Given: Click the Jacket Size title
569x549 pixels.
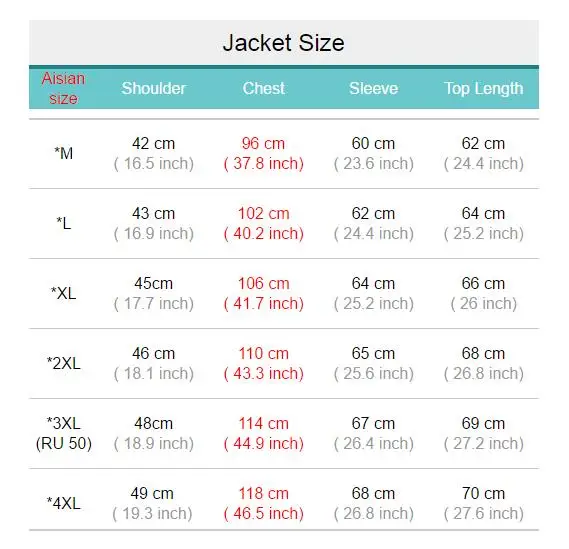Looking at the screenshot, I should [283, 43].
